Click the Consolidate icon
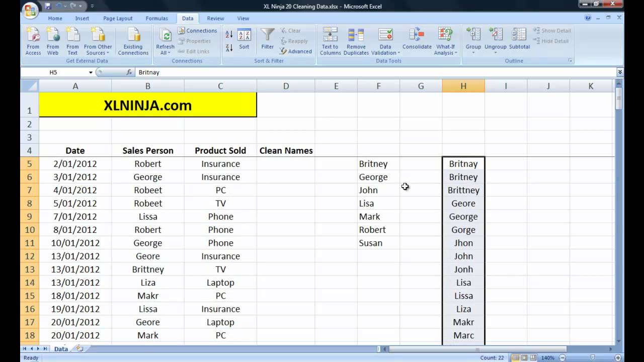644x362 pixels. (x=417, y=40)
